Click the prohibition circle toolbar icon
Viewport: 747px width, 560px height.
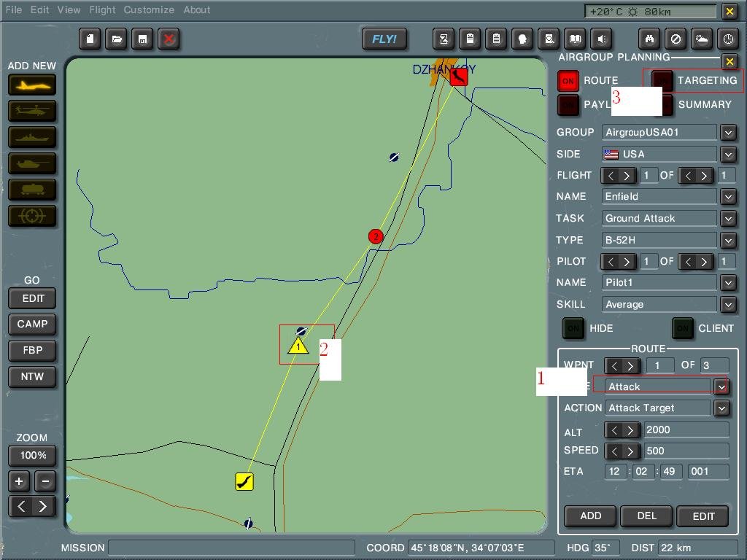(x=676, y=39)
